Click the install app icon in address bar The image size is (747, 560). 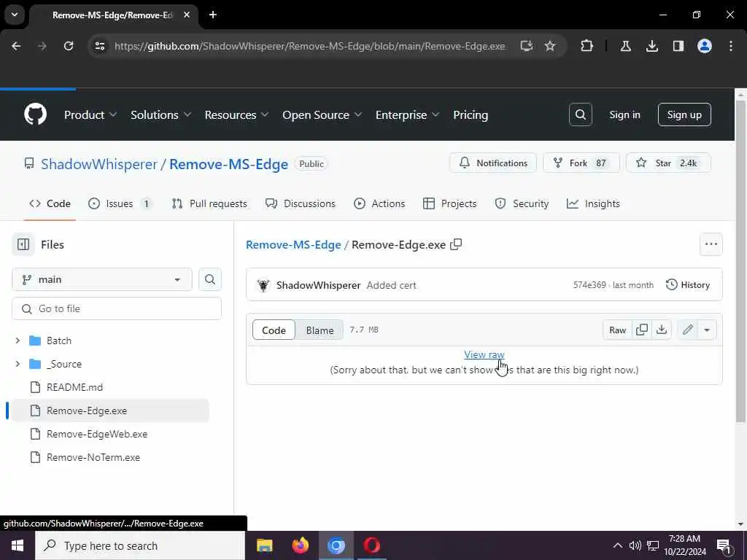coord(527,46)
